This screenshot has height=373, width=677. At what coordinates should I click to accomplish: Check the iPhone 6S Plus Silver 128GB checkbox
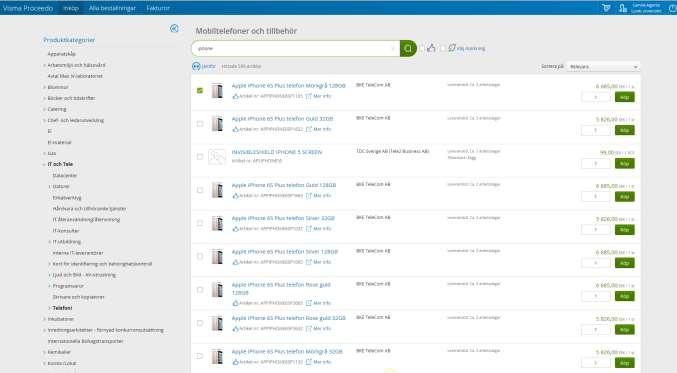tap(199, 256)
